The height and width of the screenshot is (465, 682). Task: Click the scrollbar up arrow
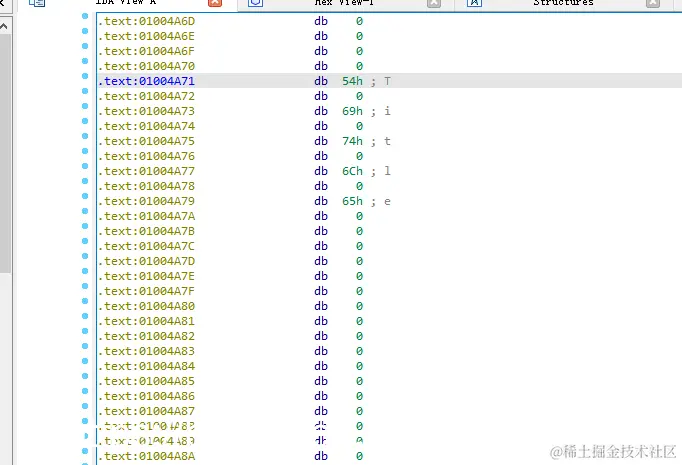4,26
